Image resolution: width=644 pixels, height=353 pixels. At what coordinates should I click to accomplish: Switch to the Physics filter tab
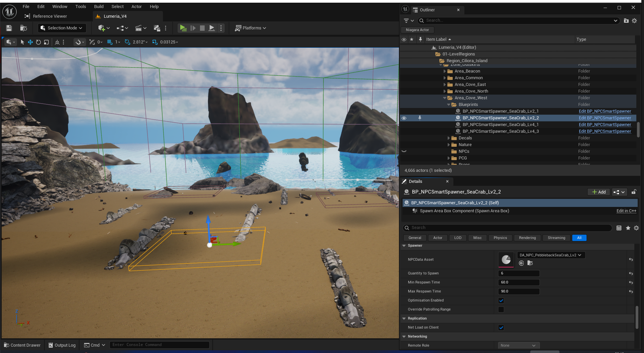coord(500,238)
